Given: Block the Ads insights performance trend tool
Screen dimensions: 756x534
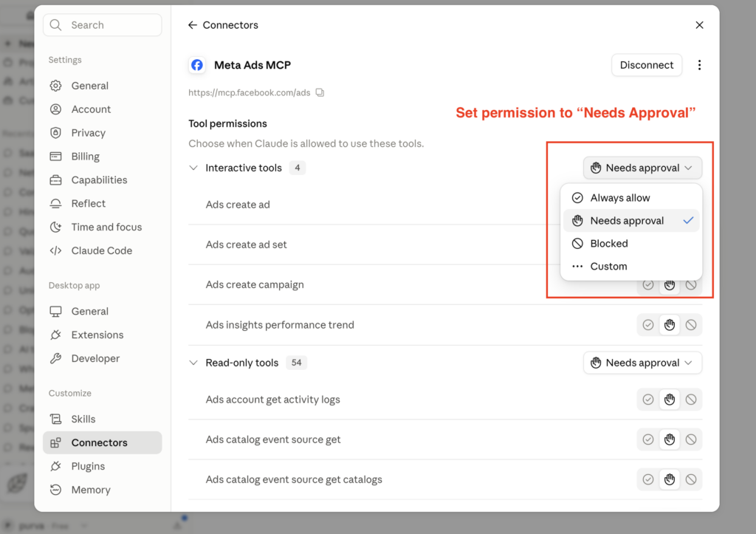Looking at the screenshot, I should pyautogui.click(x=691, y=325).
